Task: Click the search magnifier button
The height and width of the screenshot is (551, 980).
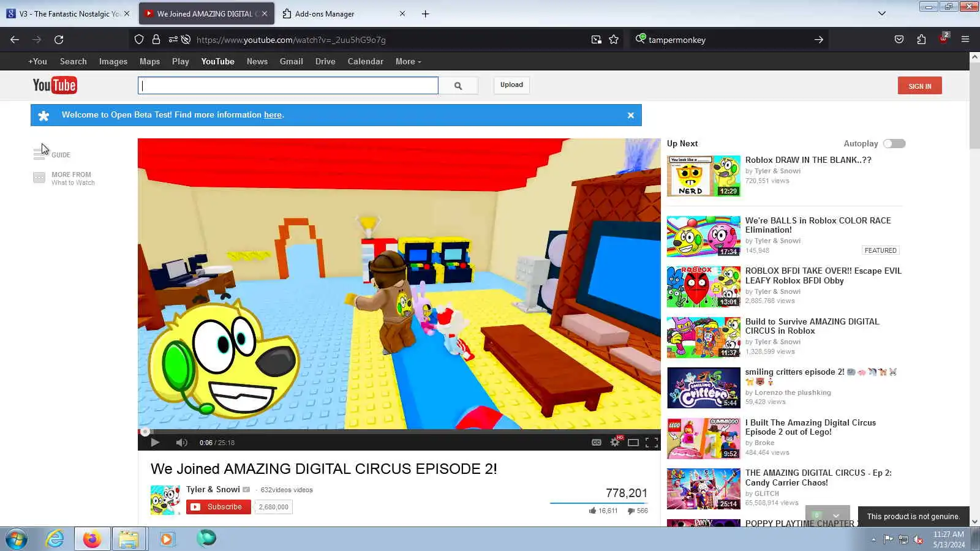Action: pyautogui.click(x=458, y=86)
